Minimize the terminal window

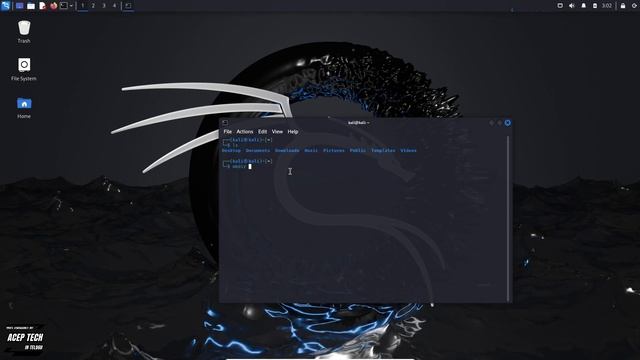[491, 123]
